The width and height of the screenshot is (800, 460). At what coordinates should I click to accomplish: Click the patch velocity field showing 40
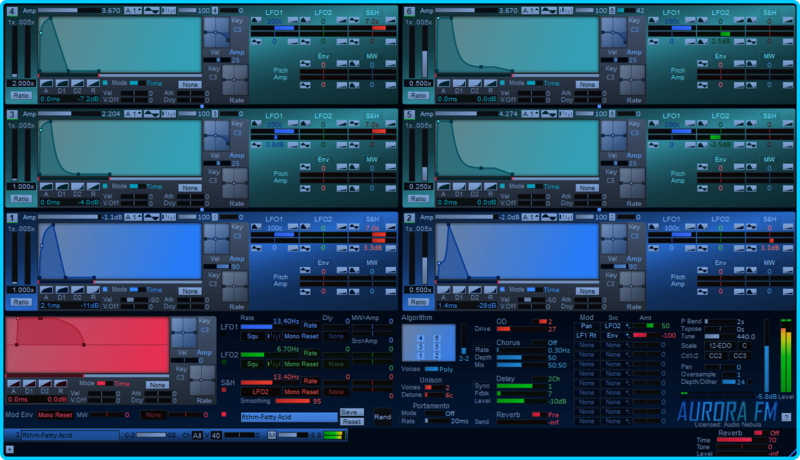pos(216,435)
